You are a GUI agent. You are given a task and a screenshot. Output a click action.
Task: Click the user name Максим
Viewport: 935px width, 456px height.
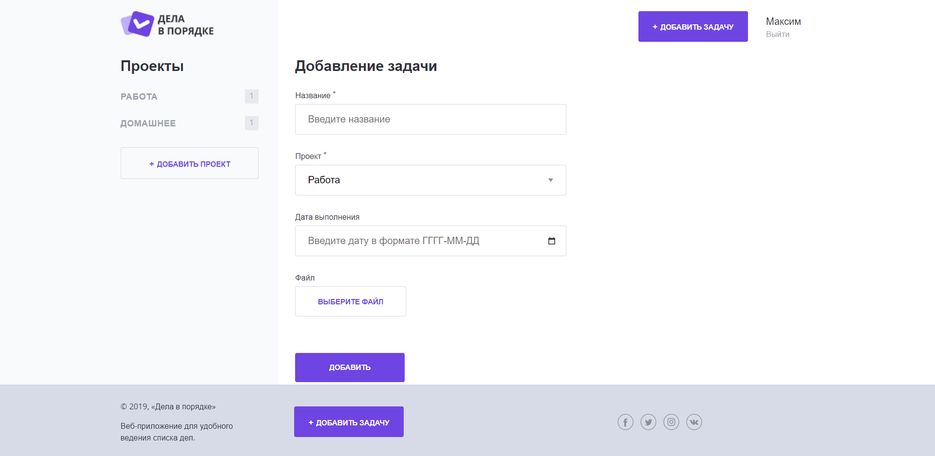point(784,21)
